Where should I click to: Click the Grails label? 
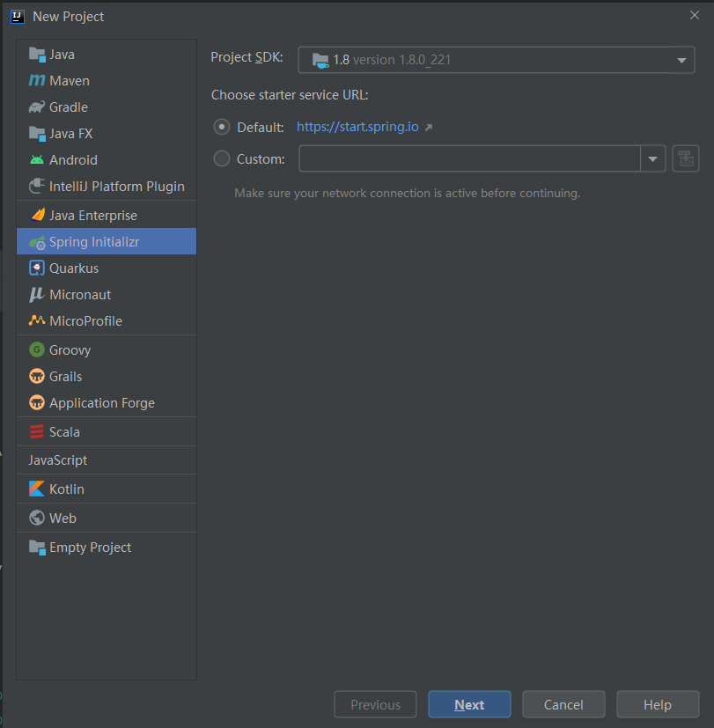[65, 377]
